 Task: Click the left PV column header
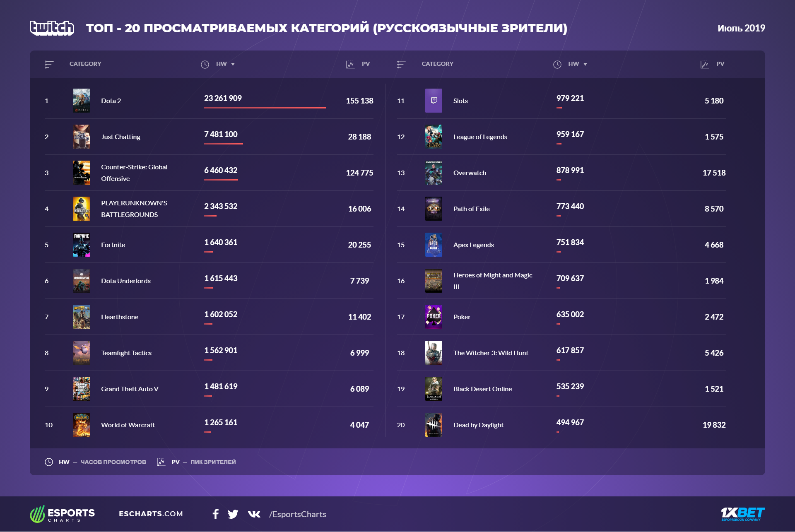click(x=366, y=64)
